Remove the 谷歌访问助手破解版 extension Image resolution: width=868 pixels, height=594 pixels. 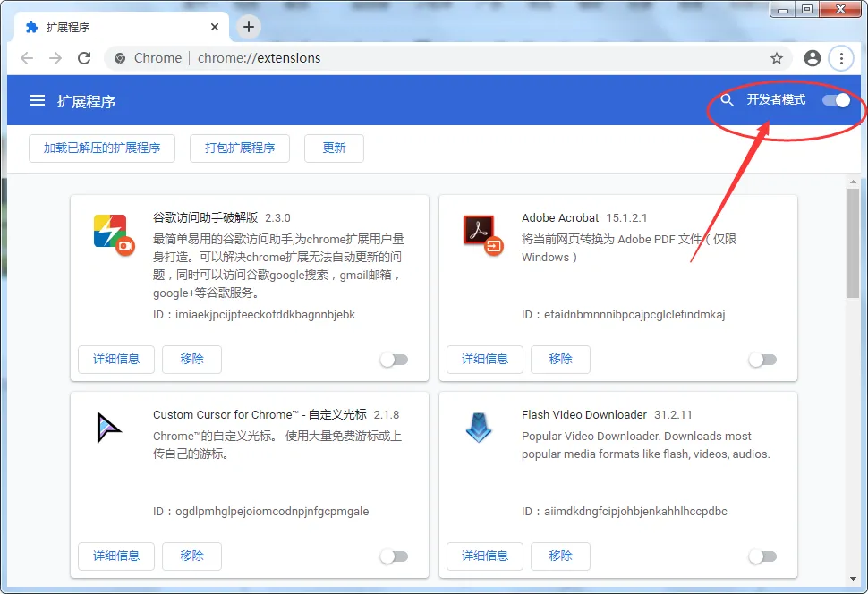(x=191, y=360)
